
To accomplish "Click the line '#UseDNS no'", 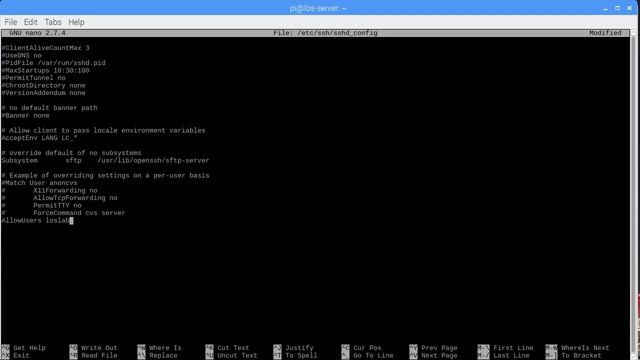I will tap(22, 56).
